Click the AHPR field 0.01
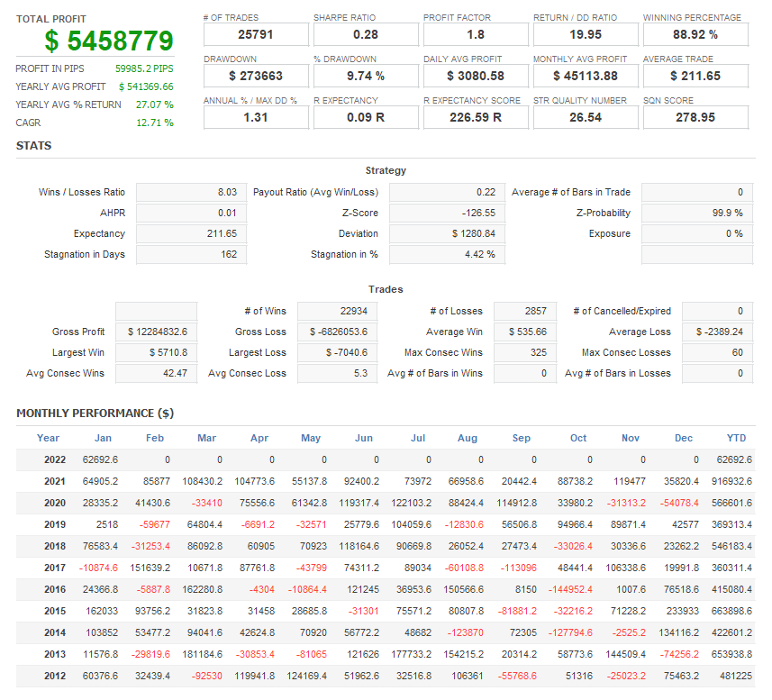The height and width of the screenshot is (700, 772). [x=192, y=214]
